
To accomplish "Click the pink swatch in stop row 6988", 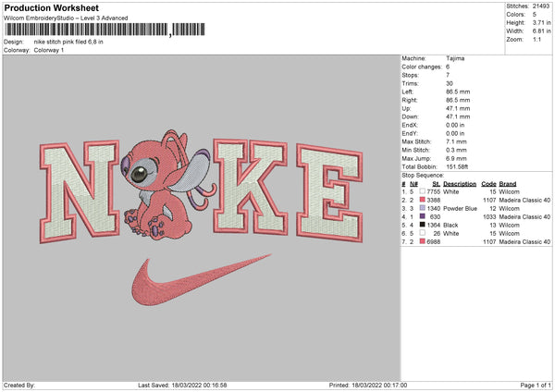I will (x=423, y=241).
